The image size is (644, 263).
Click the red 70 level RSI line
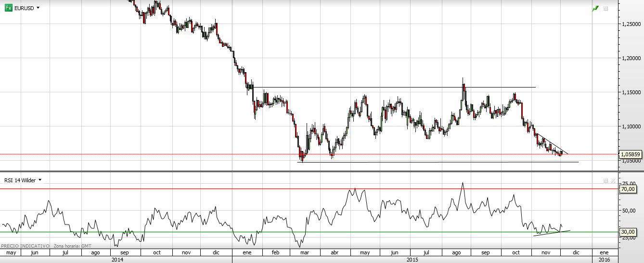pos(308,189)
